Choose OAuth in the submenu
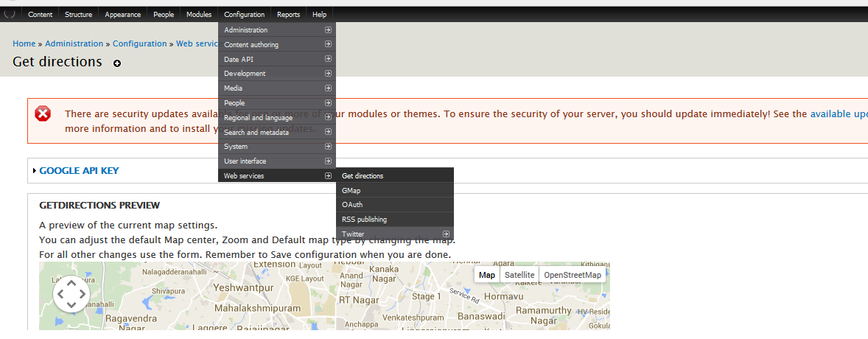This screenshot has width=868, height=339. click(395, 204)
